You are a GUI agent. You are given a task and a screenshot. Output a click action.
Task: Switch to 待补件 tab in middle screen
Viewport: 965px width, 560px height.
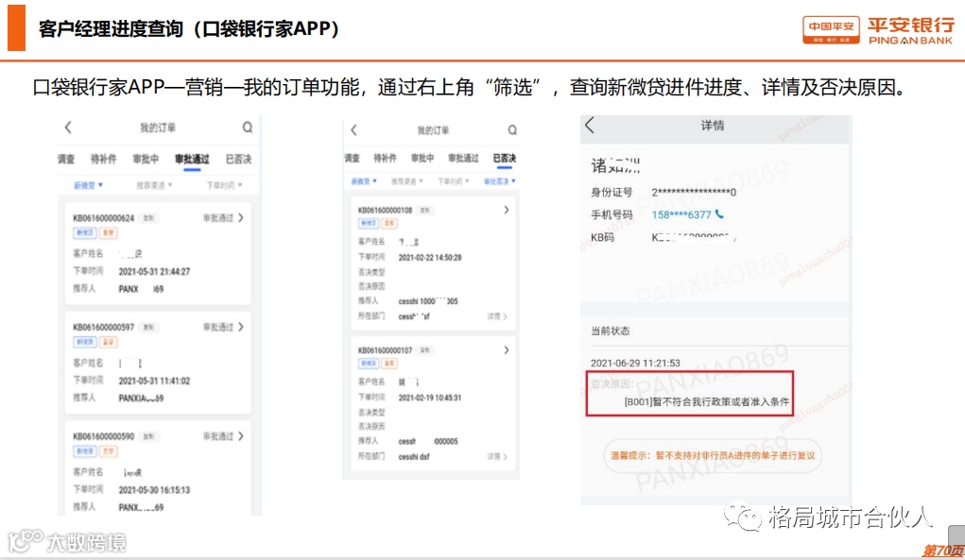click(386, 158)
